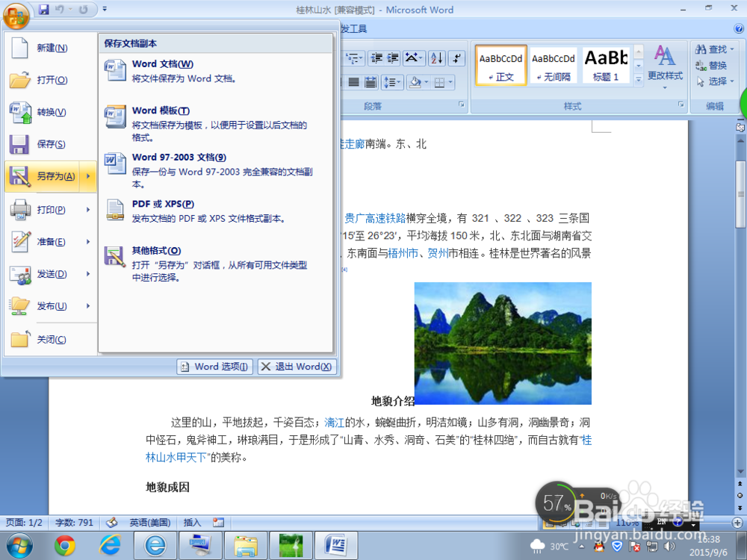Click the spelling check icon in status bar
Viewport: 747px width, 560px height.
[x=111, y=522]
